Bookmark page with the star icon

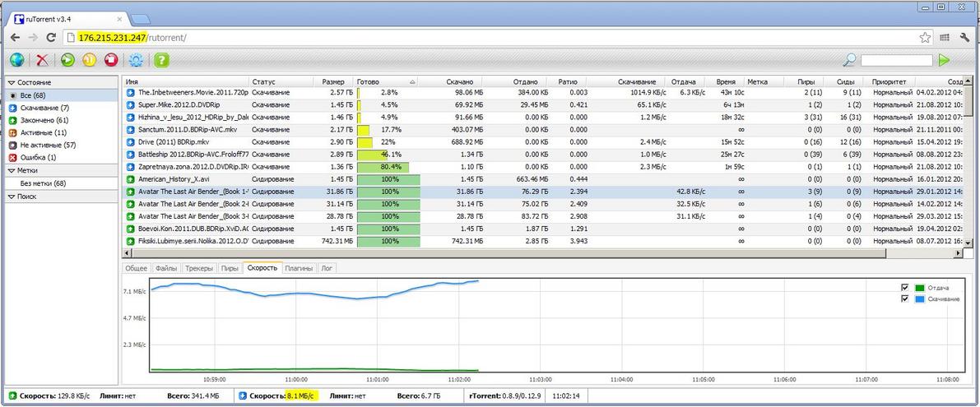pyautogui.click(x=925, y=38)
